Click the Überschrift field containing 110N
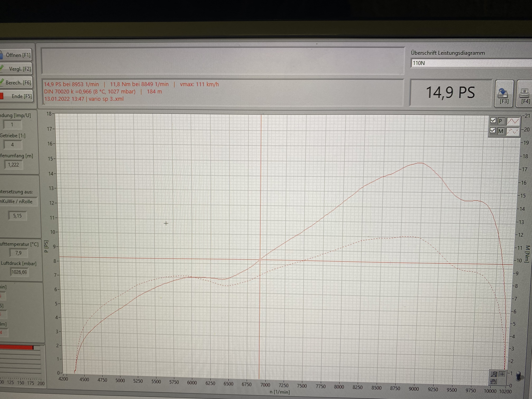The width and height of the screenshot is (532, 399). click(471, 63)
